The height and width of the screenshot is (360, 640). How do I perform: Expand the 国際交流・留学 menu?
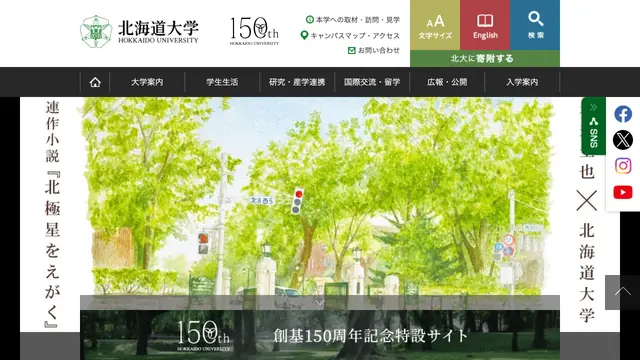point(372,82)
